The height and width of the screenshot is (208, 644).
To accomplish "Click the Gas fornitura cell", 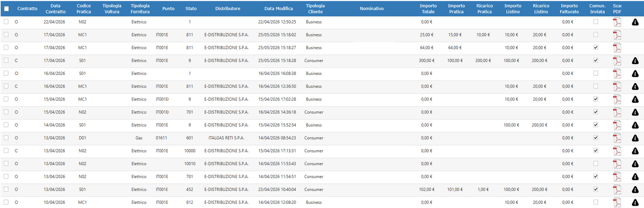I will (139, 138).
